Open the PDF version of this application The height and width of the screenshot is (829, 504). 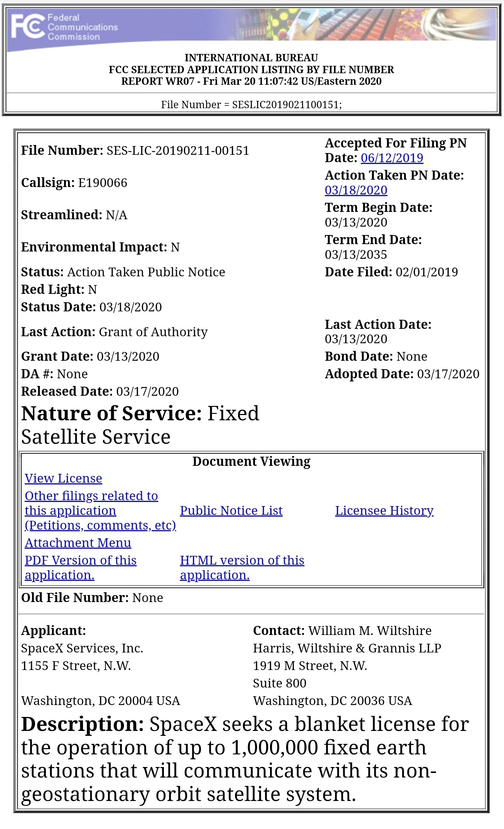point(81,567)
